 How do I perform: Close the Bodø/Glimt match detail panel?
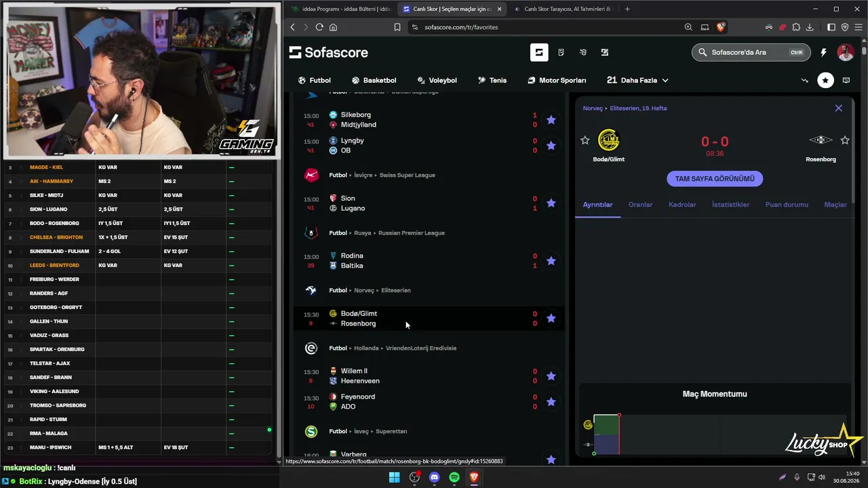point(839,108)
